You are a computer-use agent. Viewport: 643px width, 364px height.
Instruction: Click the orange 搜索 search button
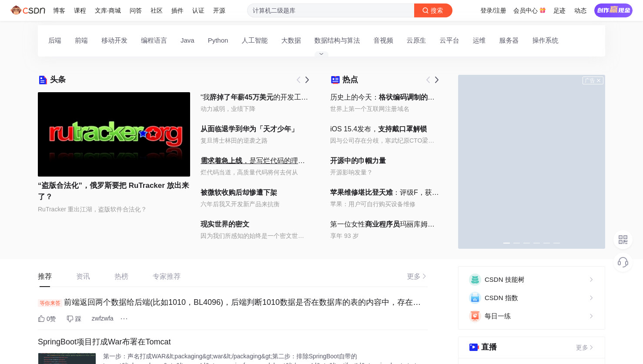point(433,10)
